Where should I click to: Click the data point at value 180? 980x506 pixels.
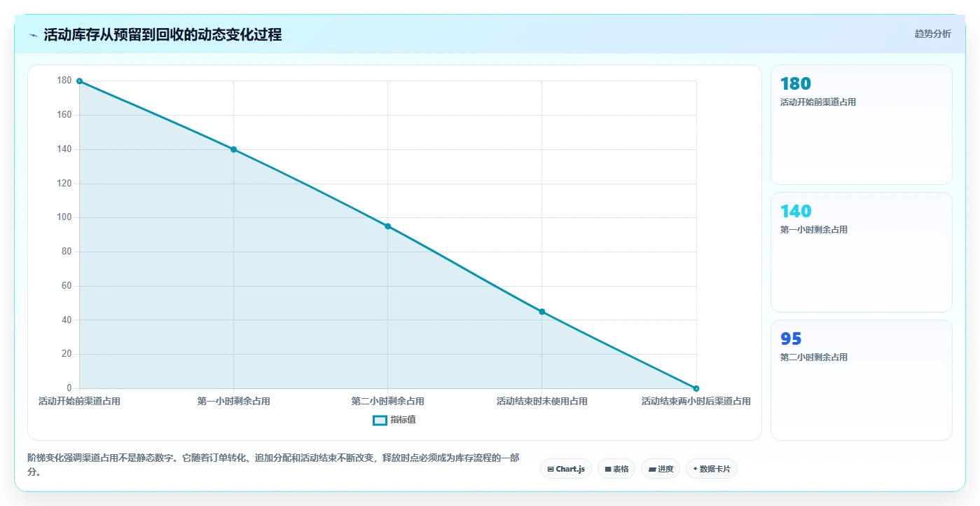click(x=79, y=81)
